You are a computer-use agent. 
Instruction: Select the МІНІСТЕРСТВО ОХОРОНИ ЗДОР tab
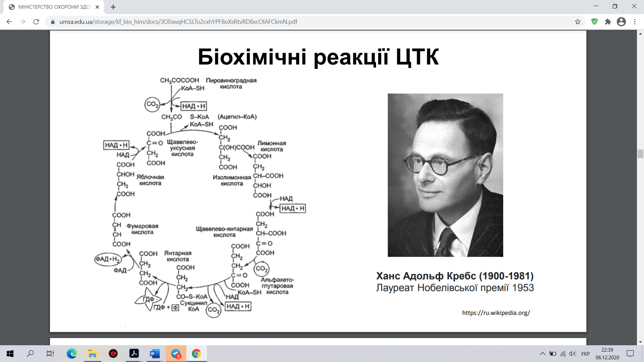click(54, 7)
